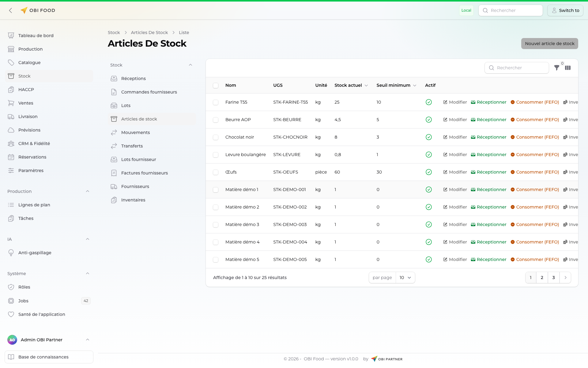
Task: Click Modifier pencil for Chocolat noir
Action: tap(445, 137)
